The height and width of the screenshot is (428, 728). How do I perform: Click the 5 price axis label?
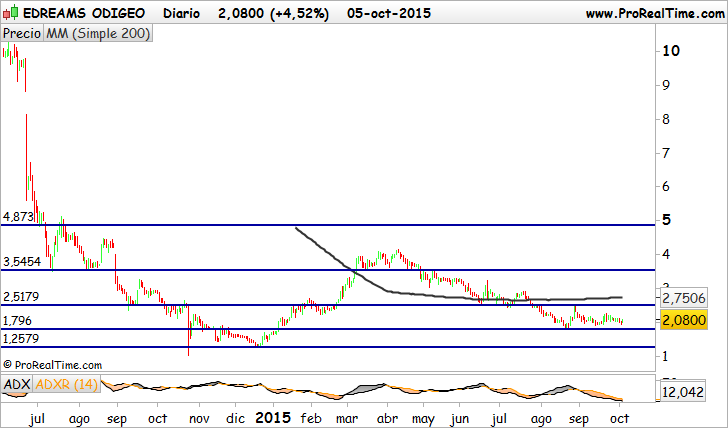coord(666,220)
